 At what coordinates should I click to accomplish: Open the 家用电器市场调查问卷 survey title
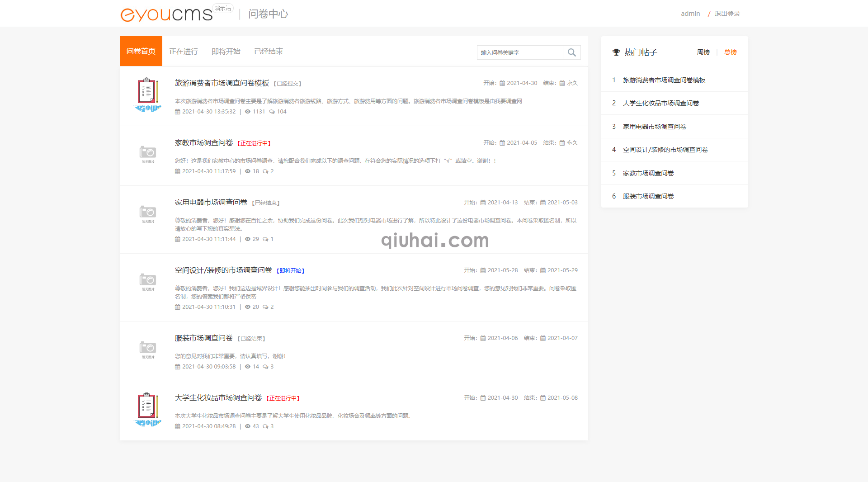[x=211, y=203]
